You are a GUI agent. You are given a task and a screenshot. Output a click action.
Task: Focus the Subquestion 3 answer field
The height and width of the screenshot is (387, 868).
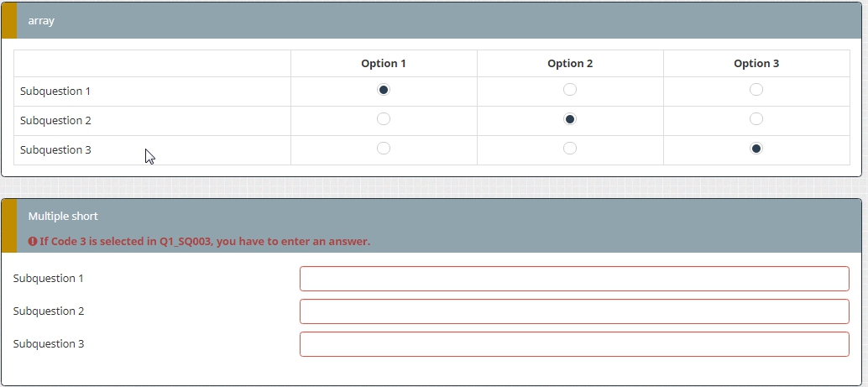click(x=574, y=344)
